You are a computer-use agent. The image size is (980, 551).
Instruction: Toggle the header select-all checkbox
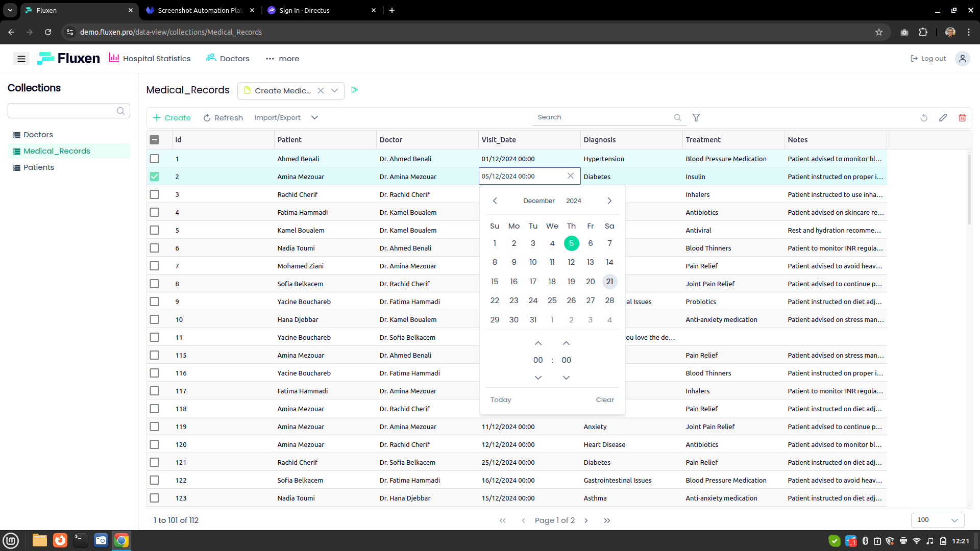coord(155,140)
